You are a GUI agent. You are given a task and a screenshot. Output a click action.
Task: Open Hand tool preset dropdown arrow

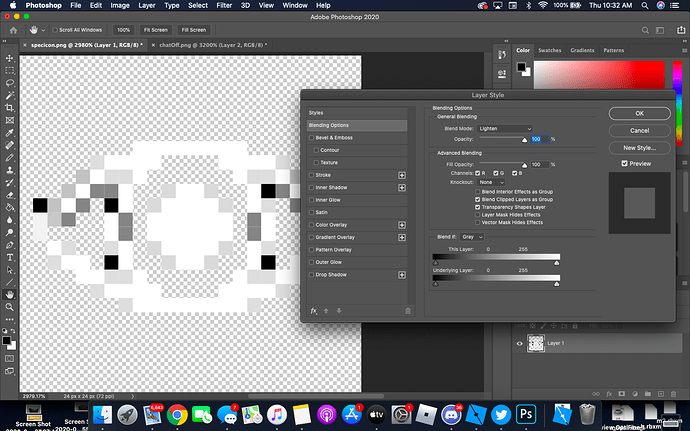(x=43, y=30)
